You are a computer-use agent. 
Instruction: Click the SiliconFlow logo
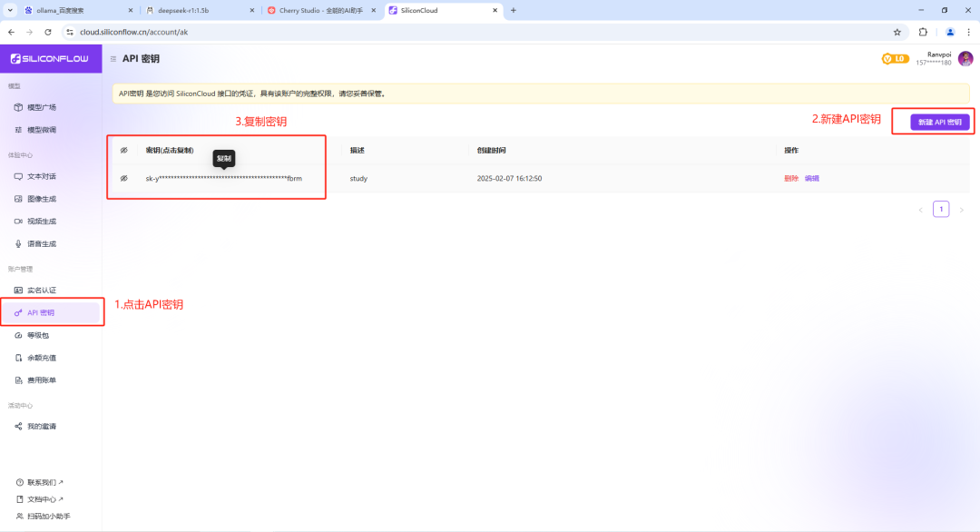50,59
